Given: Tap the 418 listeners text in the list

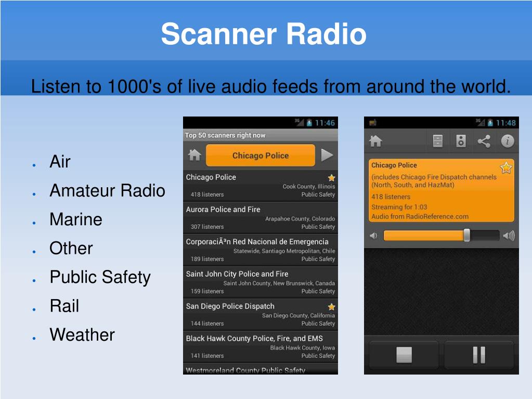Looking at the screenshot, I should tap(207, 195).
